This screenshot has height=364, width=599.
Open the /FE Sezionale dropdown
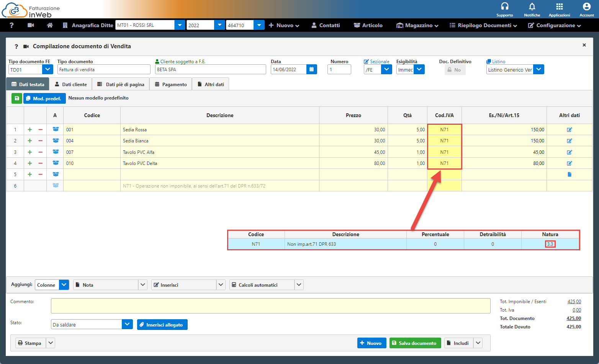(386, 69)
